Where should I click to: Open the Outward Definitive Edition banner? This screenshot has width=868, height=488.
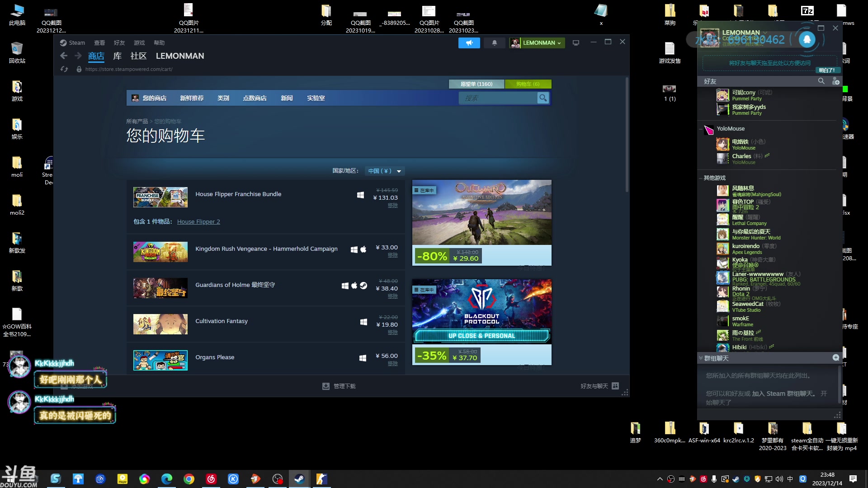click(x=481, y=212)
